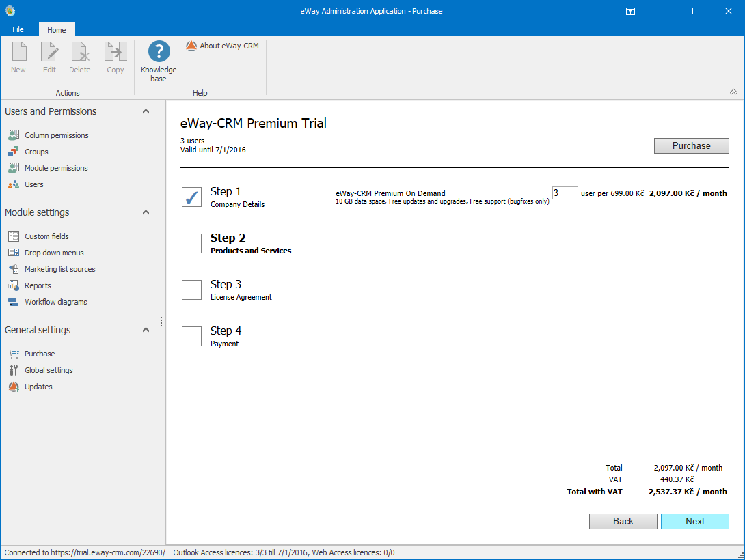Collapse the ribbon with the chevron

pyautogui.click(x=733, y=92)
